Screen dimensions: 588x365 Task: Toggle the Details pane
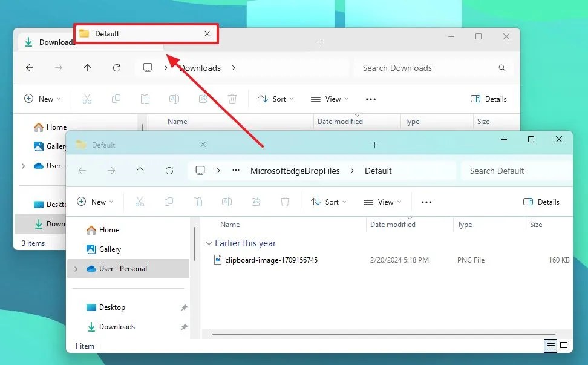(x=541, y=201)
